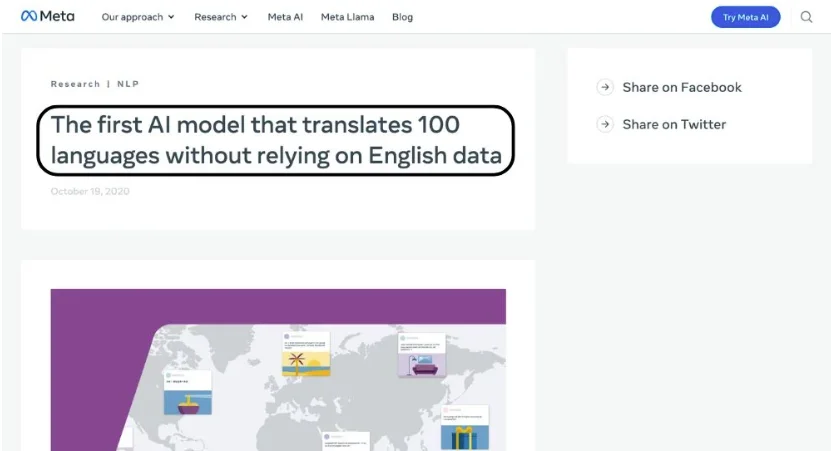
Task: Select Share on Facebook link
Action: click(682, 87)
